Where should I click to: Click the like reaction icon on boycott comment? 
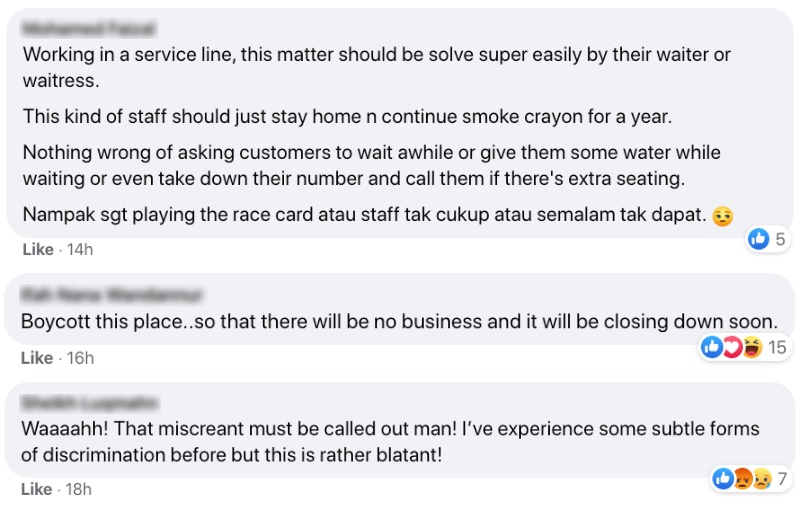(712, 347)
